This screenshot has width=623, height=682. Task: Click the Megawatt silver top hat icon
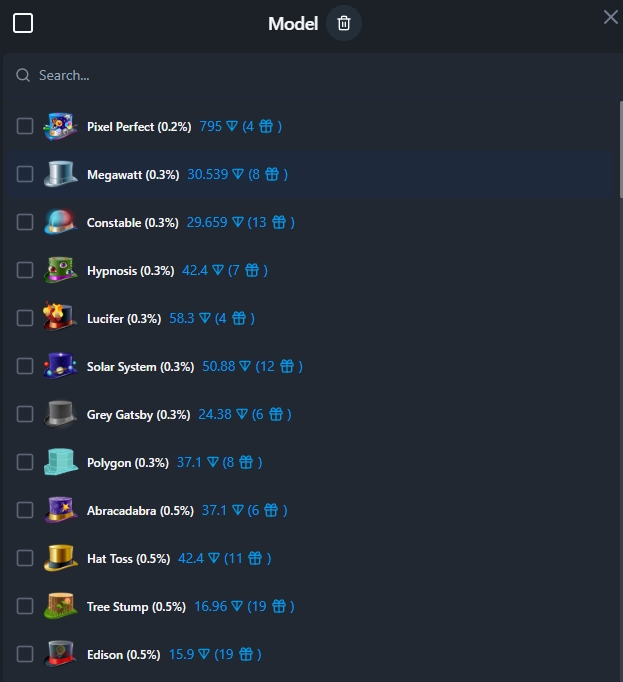60,174
